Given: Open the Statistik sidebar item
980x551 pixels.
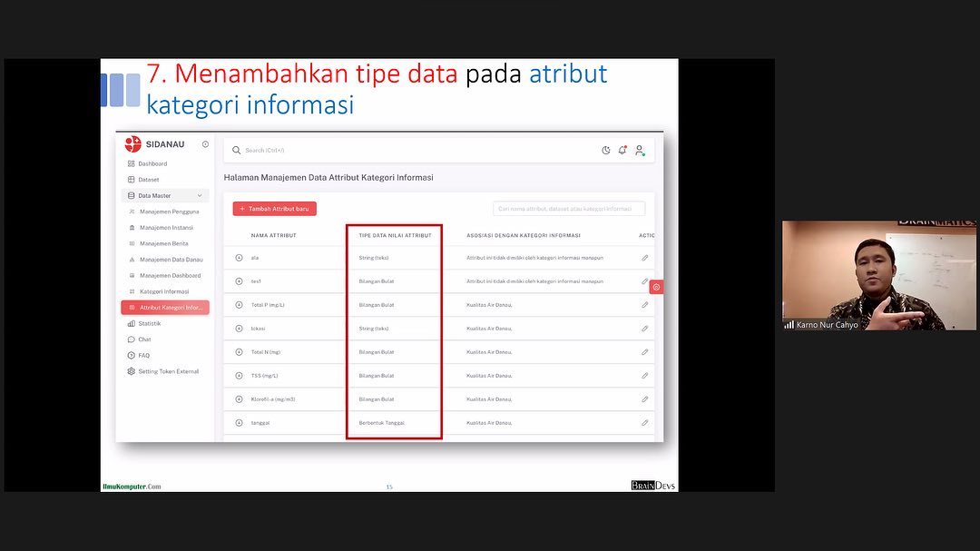Looking at the screenshot, I should pyautogui.click(x=149, y=323).
